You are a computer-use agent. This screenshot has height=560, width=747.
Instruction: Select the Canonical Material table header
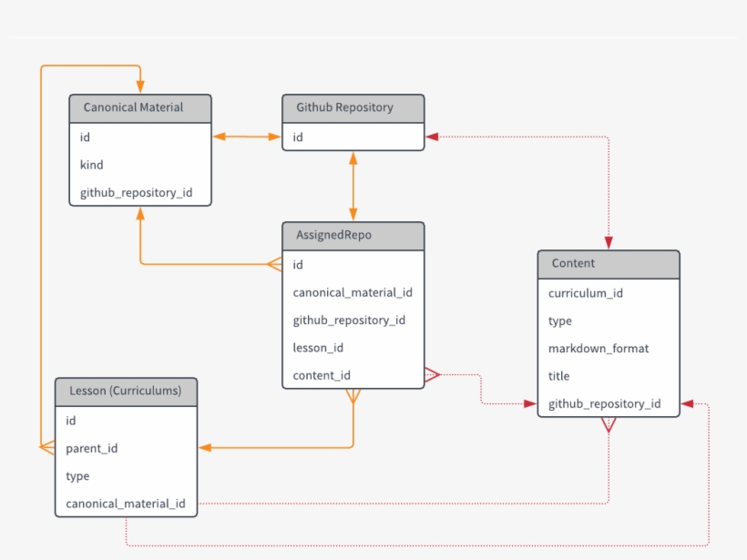click(140, 108)
